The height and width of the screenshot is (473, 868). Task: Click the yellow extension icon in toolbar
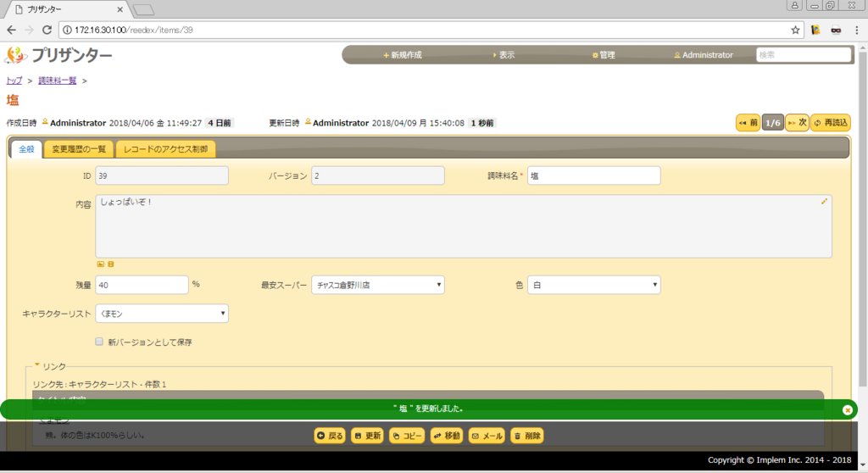click(x=815, y=30)
